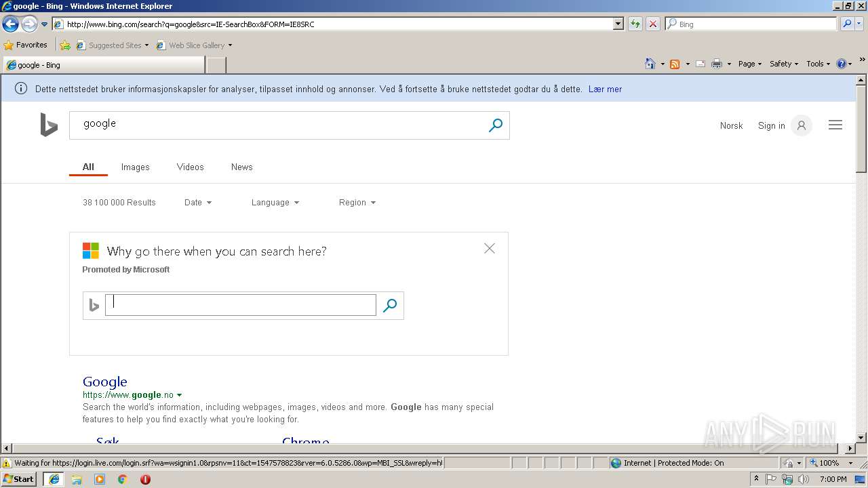Click the address bar URL field

332,24
